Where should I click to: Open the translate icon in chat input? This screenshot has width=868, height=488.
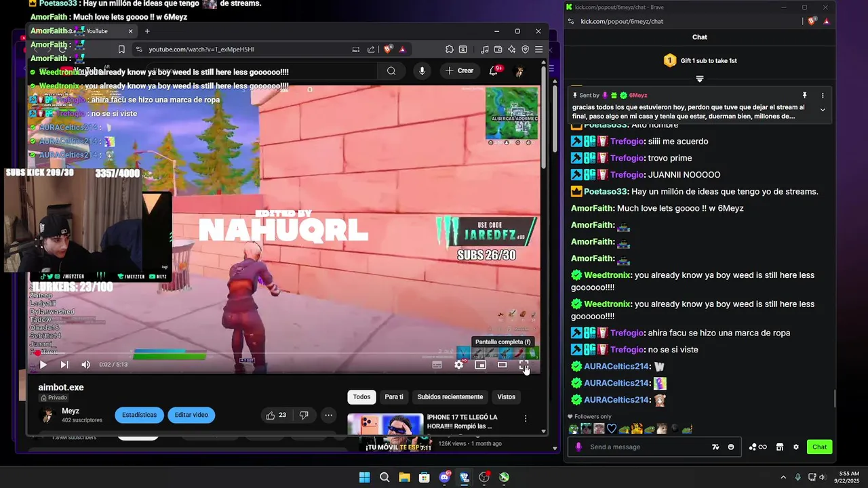[x=715, y=447]
